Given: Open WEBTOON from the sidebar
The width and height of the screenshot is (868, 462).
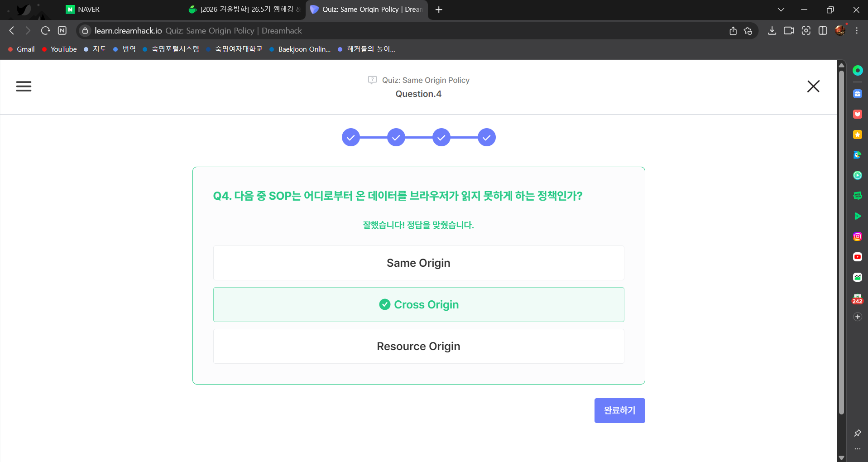Looking at the screenshot, I should point(857,196).
